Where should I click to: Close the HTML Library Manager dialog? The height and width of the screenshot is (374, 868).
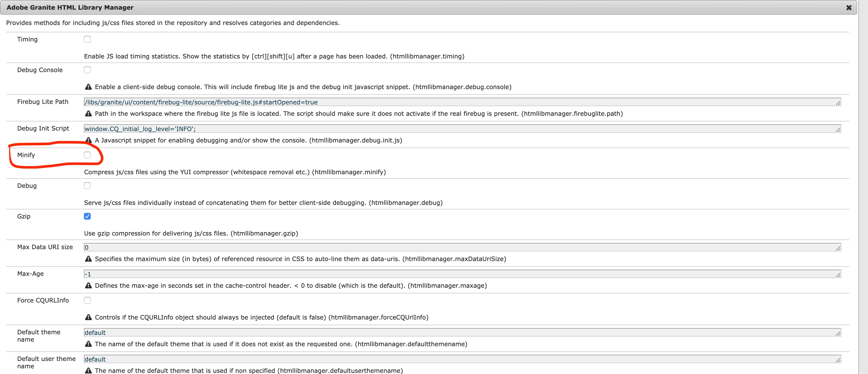point(849,8)
